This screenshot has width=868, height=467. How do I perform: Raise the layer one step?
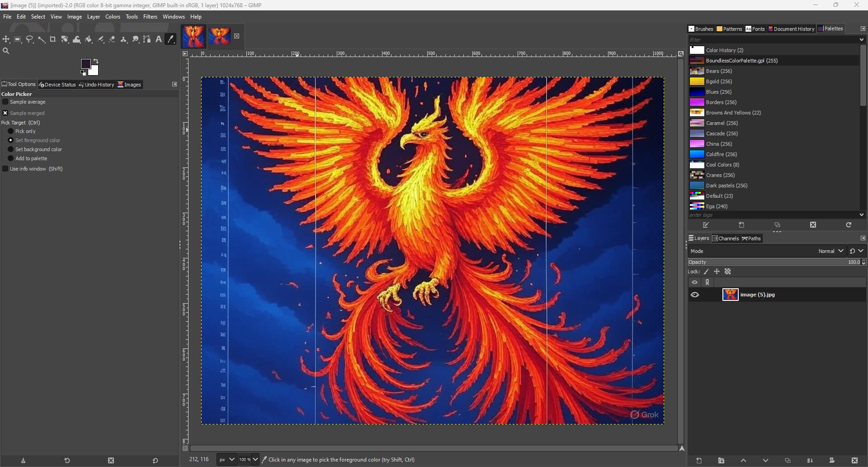pos(743,461)
